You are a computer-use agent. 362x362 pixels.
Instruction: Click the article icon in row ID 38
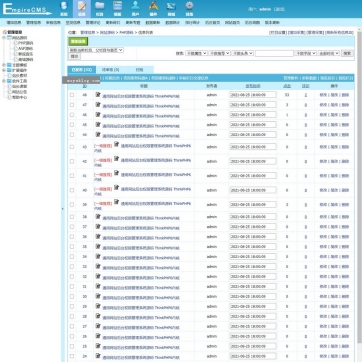pyautogui.click(x=98, y=217)
